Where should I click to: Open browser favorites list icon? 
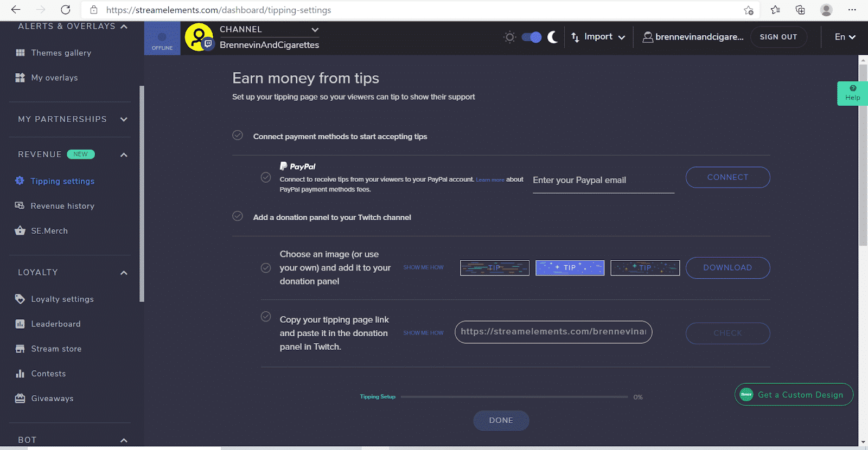tap(775, 10)
